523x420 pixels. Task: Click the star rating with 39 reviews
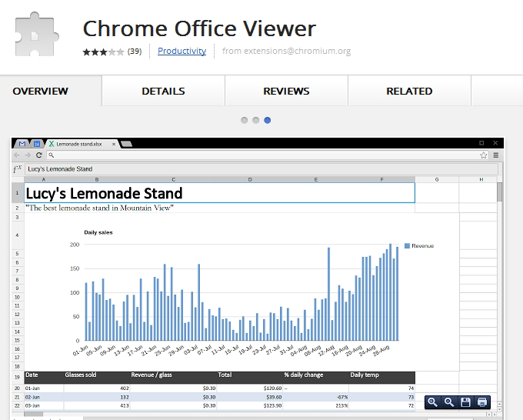(103, 52)
